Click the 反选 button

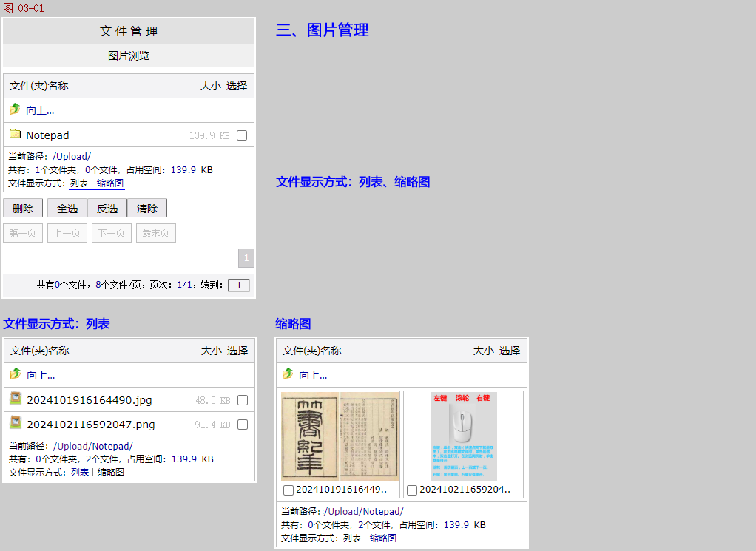107,209
